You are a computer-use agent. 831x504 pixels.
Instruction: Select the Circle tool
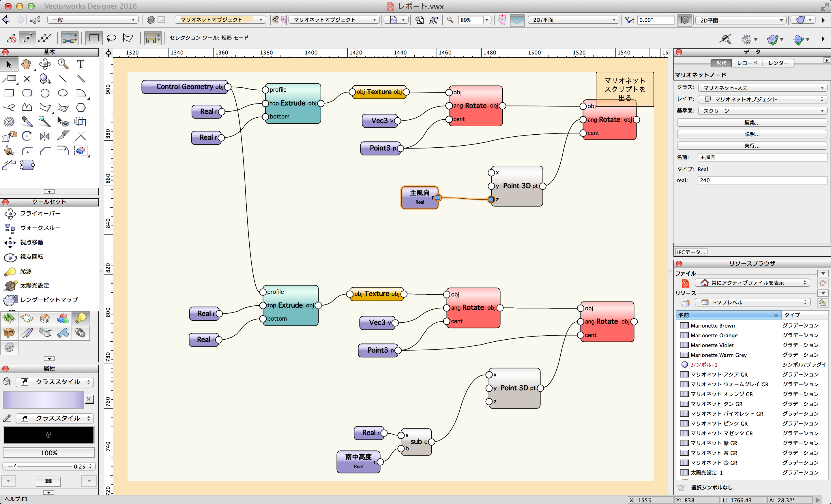pos(45,93)
